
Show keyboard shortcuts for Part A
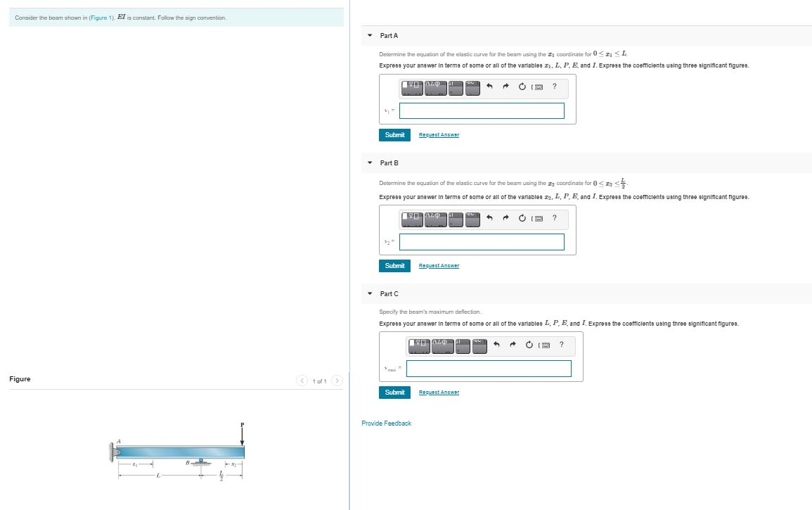(x=538, y=87)
